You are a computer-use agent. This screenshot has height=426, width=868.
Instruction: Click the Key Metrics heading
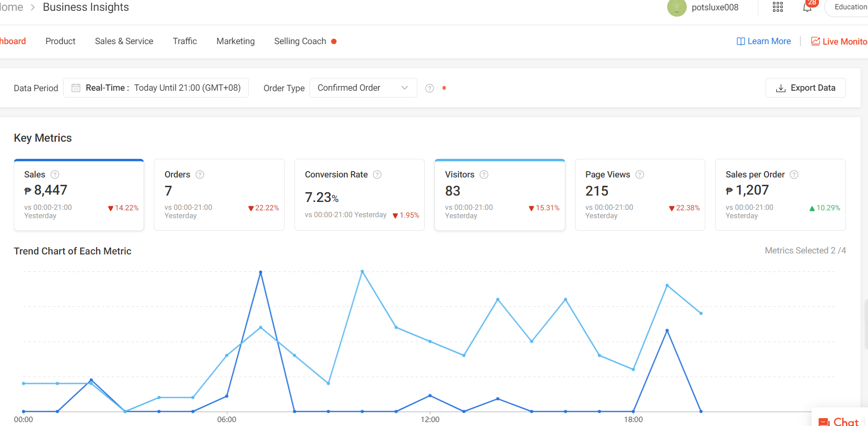43,138
